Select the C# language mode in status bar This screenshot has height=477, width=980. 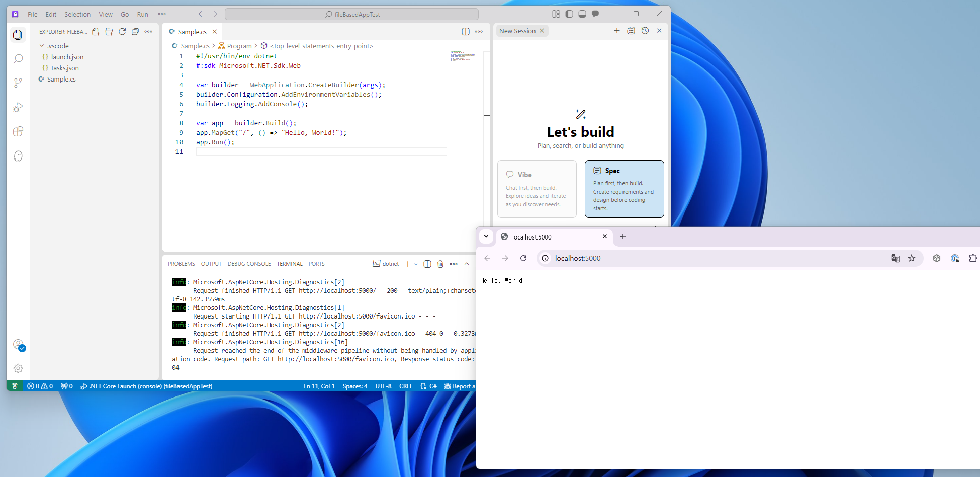click(x=433, y=386)
